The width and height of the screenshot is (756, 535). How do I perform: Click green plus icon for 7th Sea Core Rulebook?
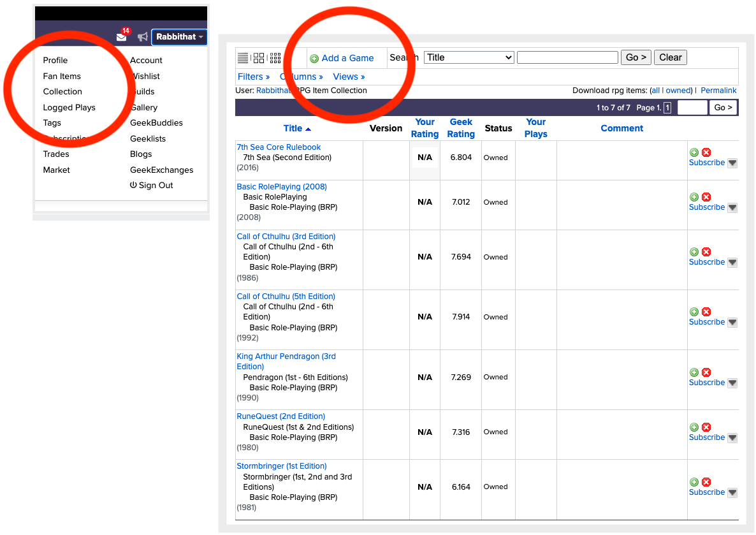pyautogui.click(x=694, y=152)
